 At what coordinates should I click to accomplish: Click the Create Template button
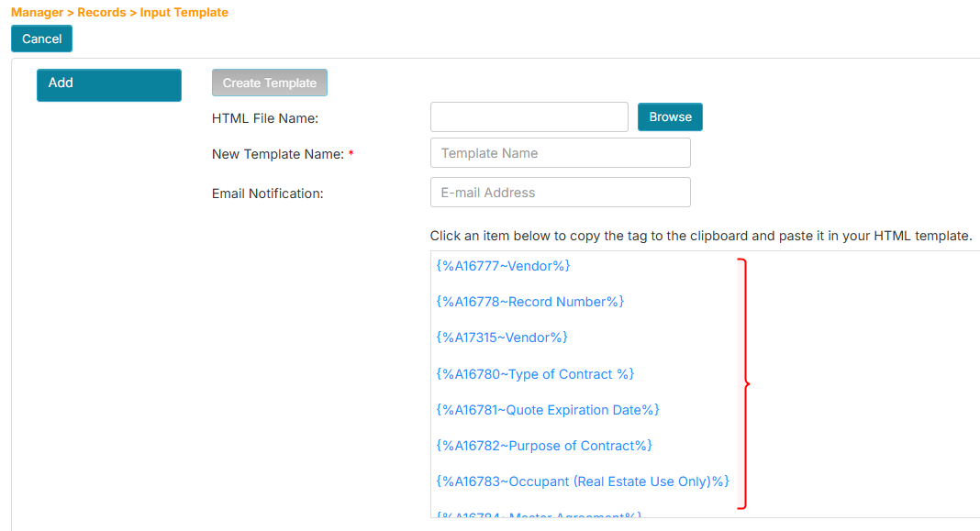click(269, 82)
